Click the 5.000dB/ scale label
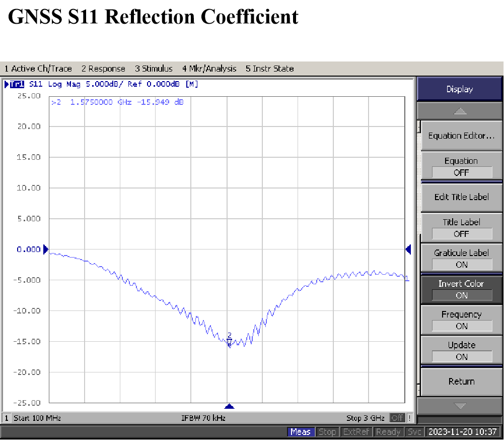Viewport: 504px width, 440px height. click(x=104, y=84)
